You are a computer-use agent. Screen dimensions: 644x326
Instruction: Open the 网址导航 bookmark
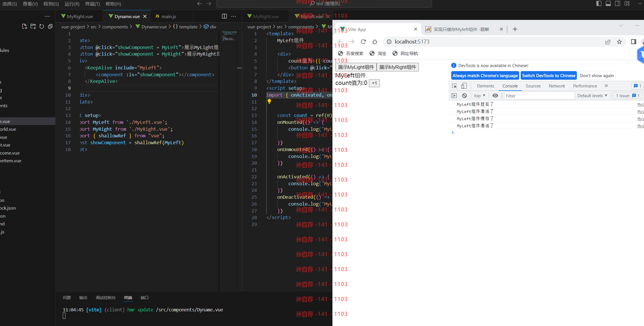(405, 54)
